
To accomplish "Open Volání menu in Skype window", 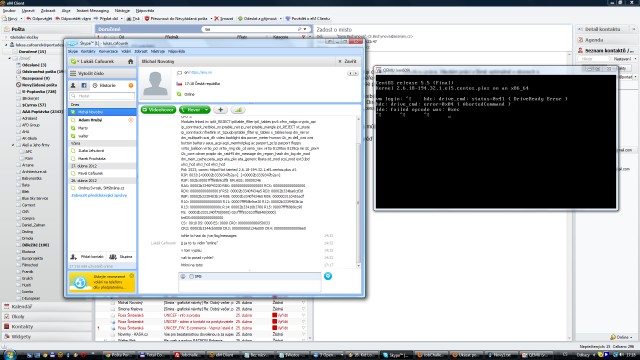I will [x=126, y=51].
